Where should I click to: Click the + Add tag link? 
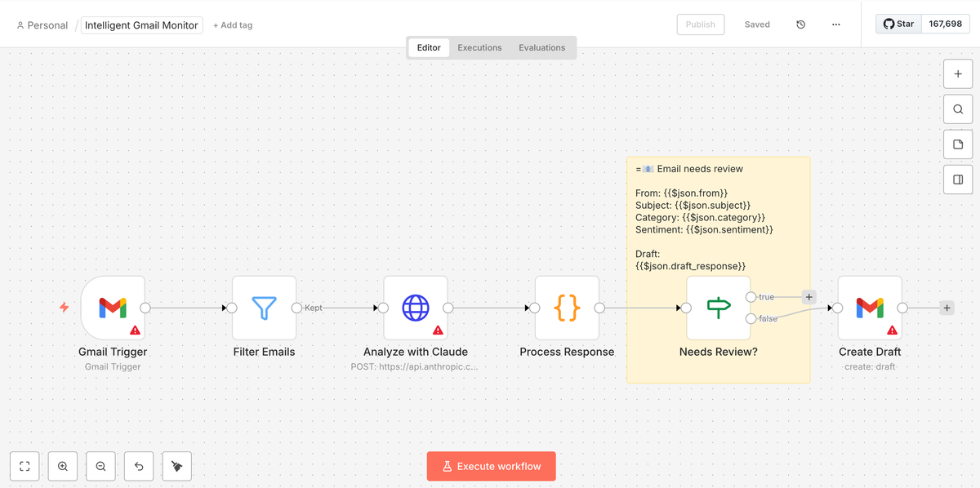coord(233,25)
